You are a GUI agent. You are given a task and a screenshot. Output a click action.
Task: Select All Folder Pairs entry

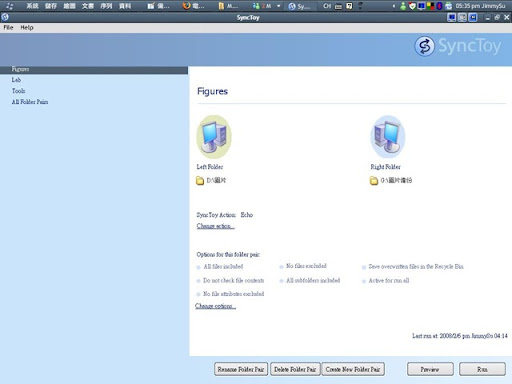[x=30, y=102]
